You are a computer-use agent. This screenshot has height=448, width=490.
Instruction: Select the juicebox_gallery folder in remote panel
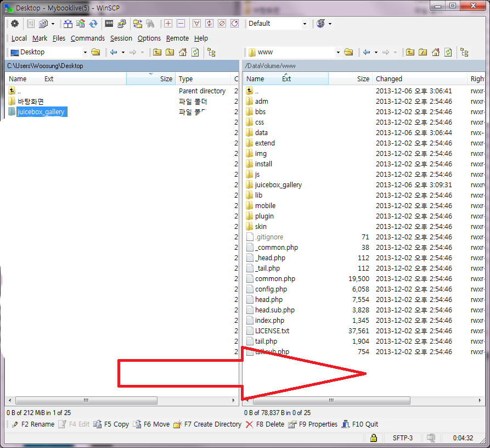pos(278,185)
